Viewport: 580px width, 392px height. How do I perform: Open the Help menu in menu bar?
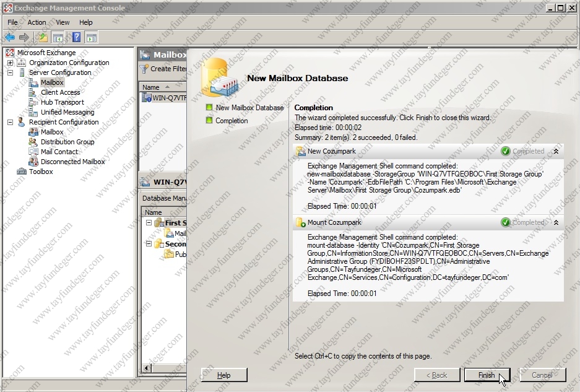pyautogui.click(x=86, y=22)
